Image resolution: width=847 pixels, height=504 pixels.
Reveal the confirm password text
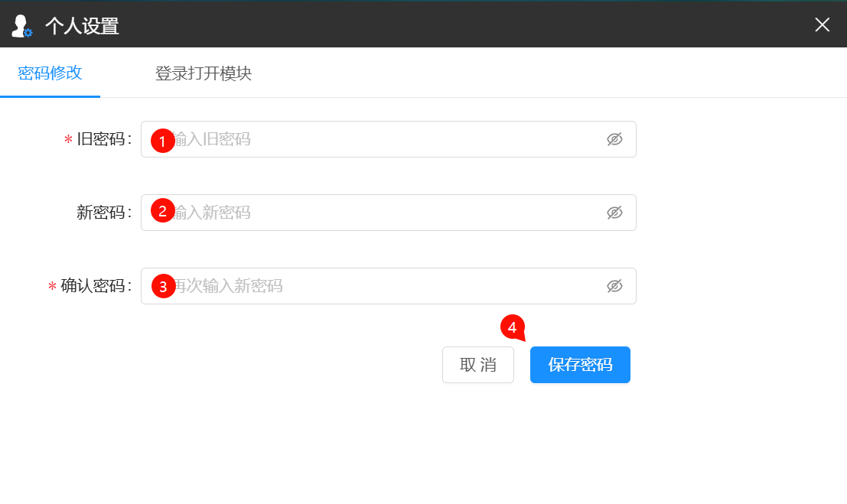click(x=614, y=286)
